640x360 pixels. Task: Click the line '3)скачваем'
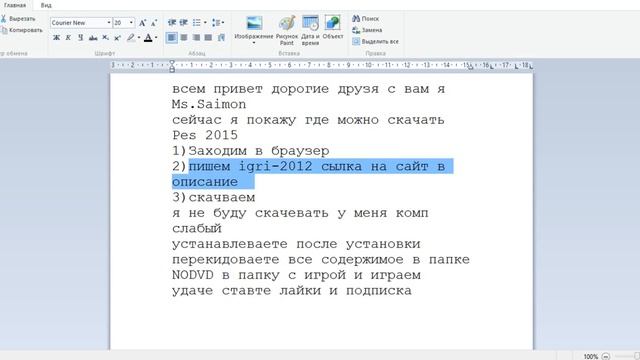(x=213, y=197)
